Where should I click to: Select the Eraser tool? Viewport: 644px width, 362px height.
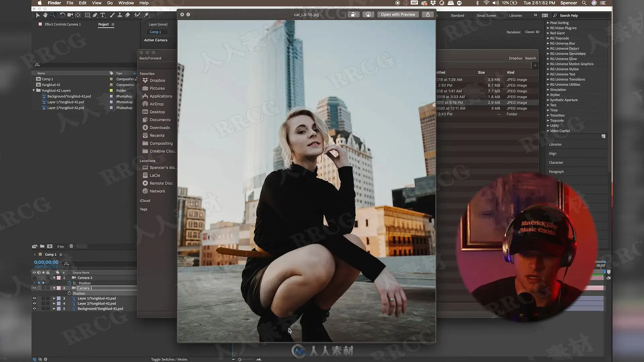(x=127, y=15)
